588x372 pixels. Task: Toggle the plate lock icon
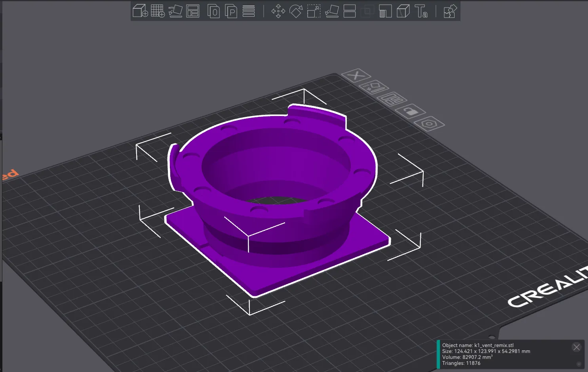(411, 111)
